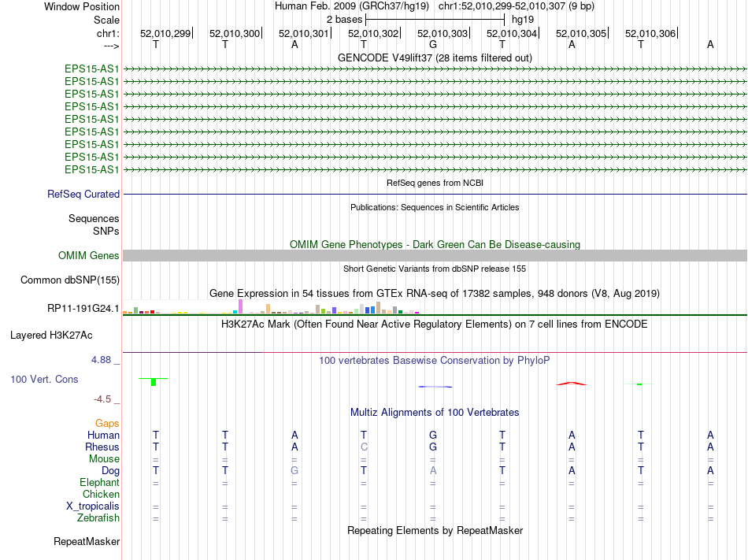Screen dimensions: 748x560
Task: Click the G base in the Human row
Action: tap(433, 435)
